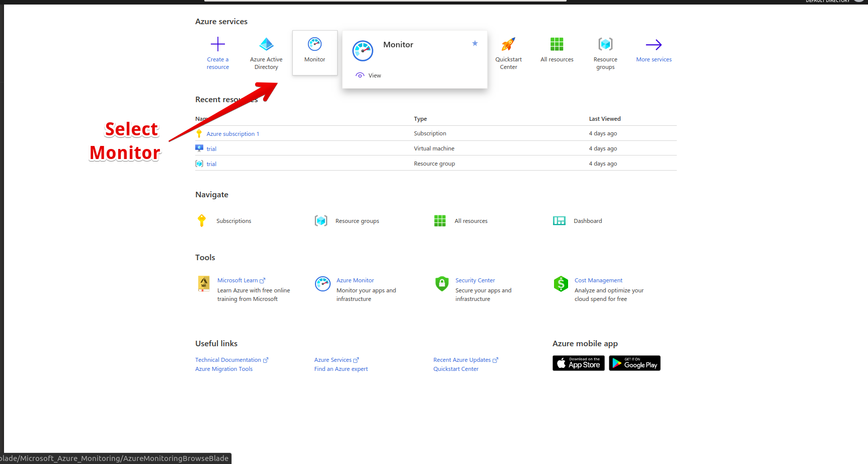Click the Resource group type cell

click(x=435, y=164)
